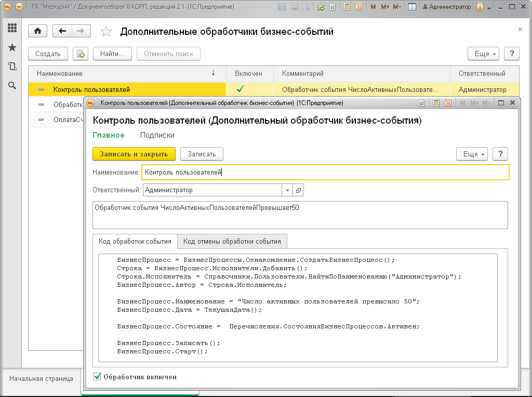Open the Еще menu in the dialog
Viewport: 532px width, 397px height.
pos(472,154)
